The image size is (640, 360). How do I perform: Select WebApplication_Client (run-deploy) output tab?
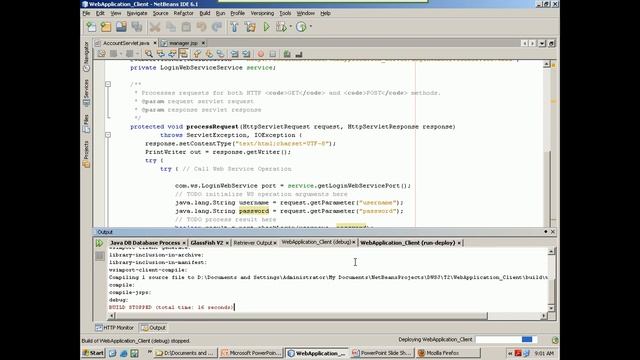pos(408,242)
